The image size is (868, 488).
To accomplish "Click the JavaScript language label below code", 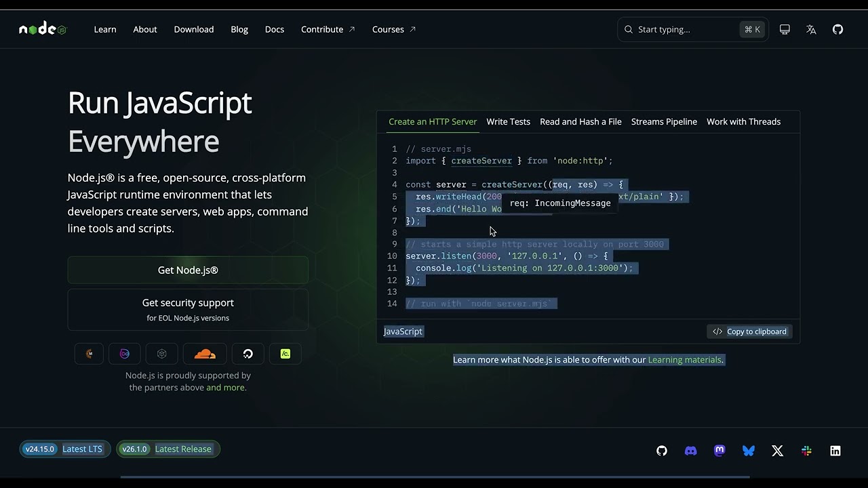I will point(403,331).
